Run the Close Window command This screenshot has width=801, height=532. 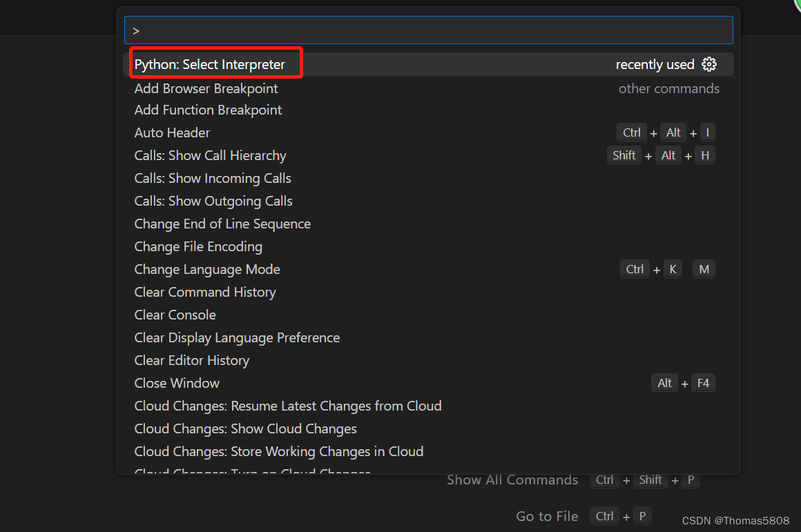pos(177,383)
